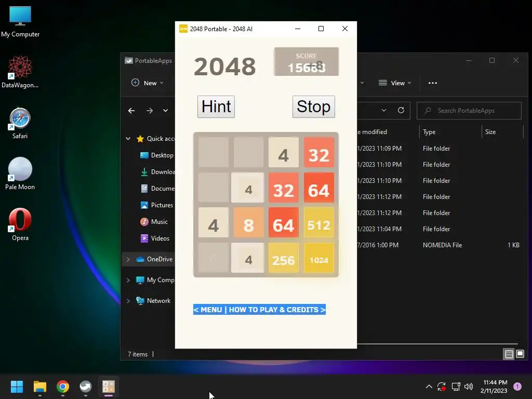Open the My Computer desktop icon
This screenshot has width=532, height=399.
(20, 21)
